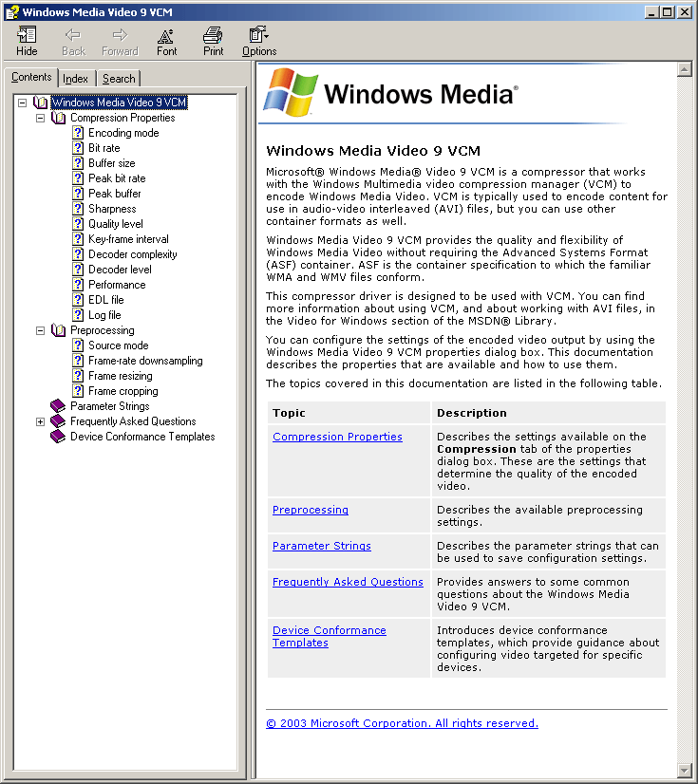
Task: Select the Encoding mode topic text
Action: [x=123, y=133]
